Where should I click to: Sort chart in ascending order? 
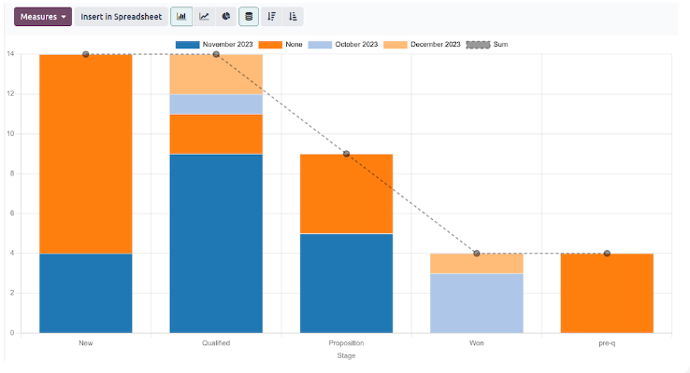[x=293, y=17]
